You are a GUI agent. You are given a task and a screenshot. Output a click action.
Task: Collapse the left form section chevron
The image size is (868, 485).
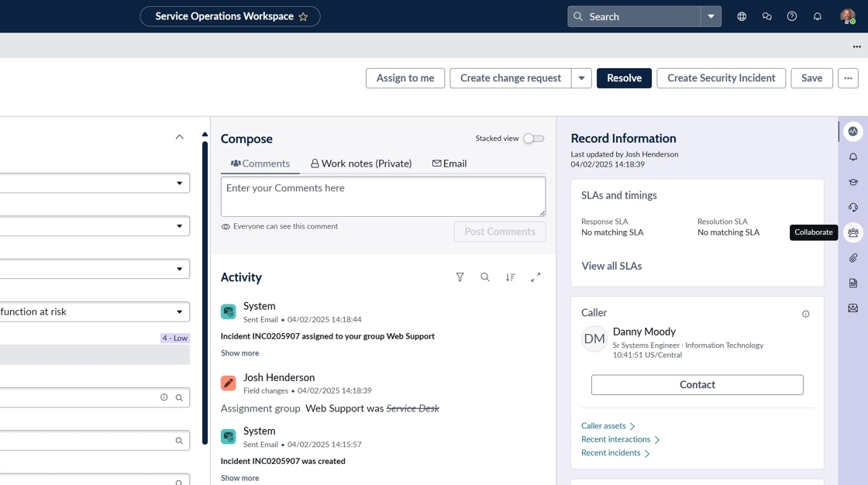click(x=179, y=137)
